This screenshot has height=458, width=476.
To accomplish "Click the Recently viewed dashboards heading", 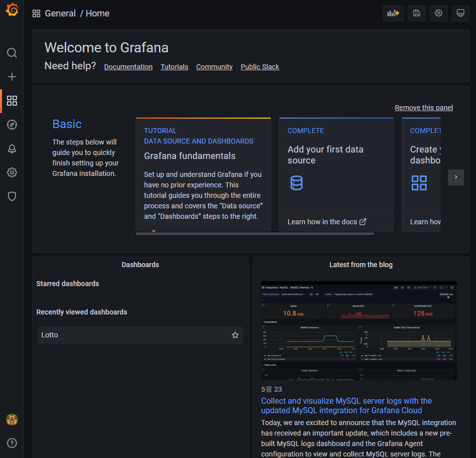I will [82, 312].
